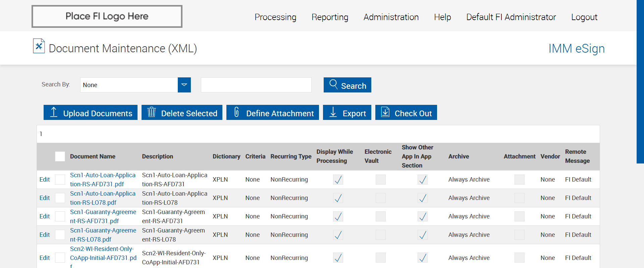This screenshot has height=268, width=644.
Task: Click the trash can Delete Selected icon
Action: (152, 112)
